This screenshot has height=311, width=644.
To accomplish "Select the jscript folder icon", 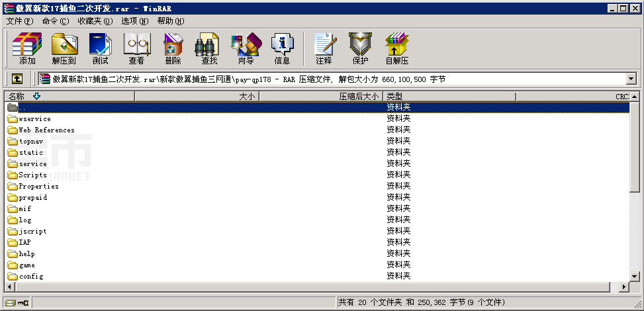I will point(13,232).
